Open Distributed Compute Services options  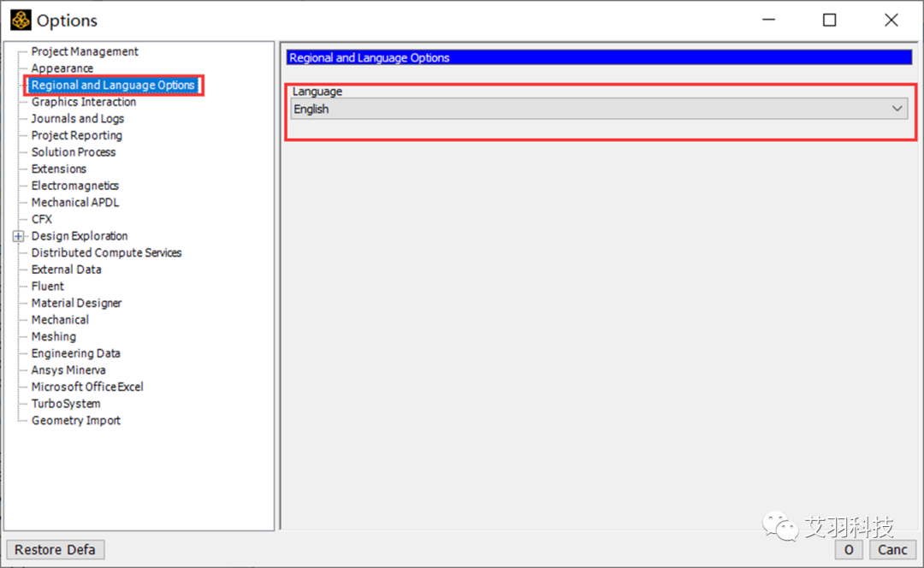tap(107, 252)
